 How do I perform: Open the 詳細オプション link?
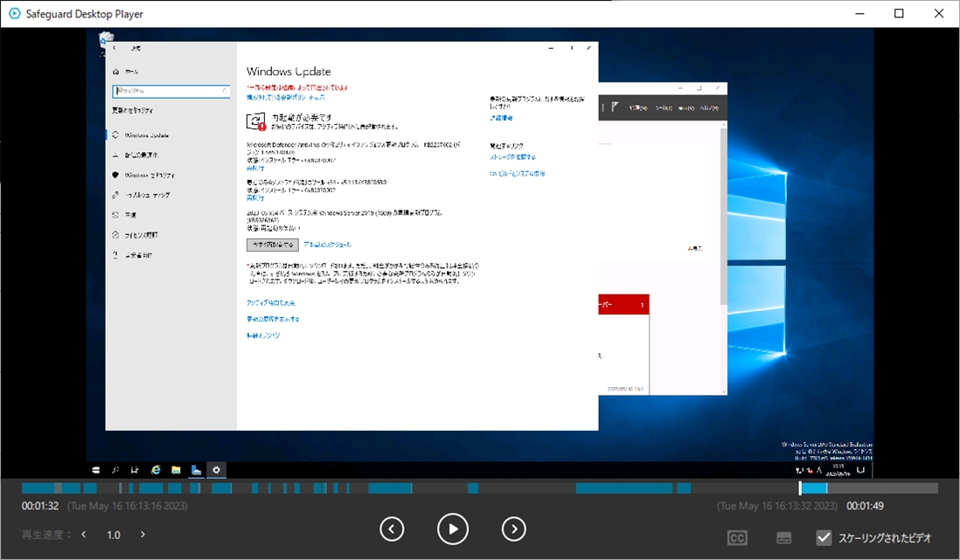pos(263,335)
